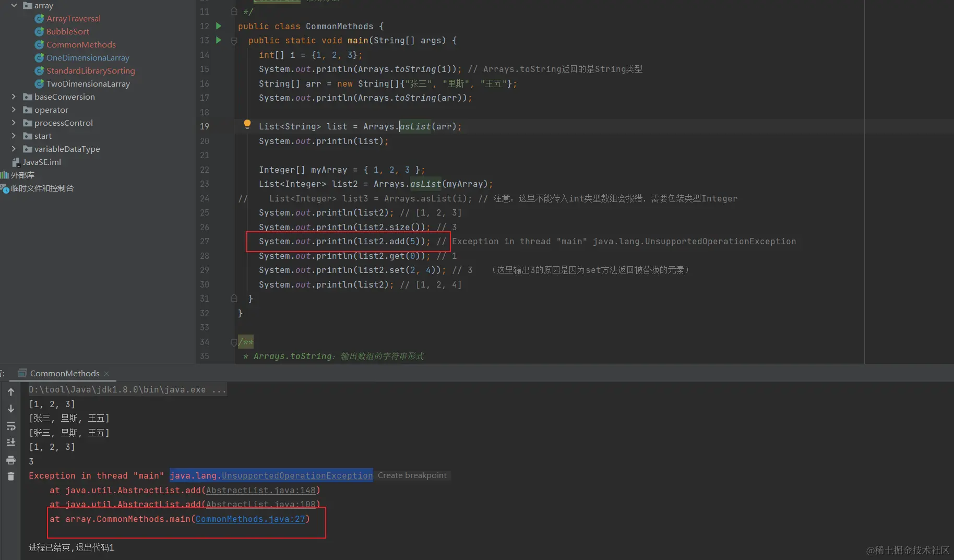Toggle soft-wrap in the run console

pyautogui.click(x=11, y=426)
